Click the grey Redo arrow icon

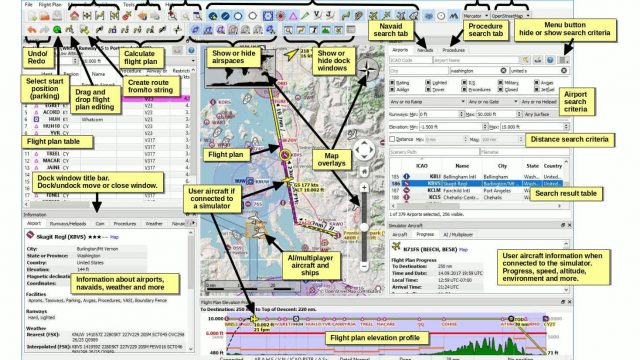pos(44,30)
